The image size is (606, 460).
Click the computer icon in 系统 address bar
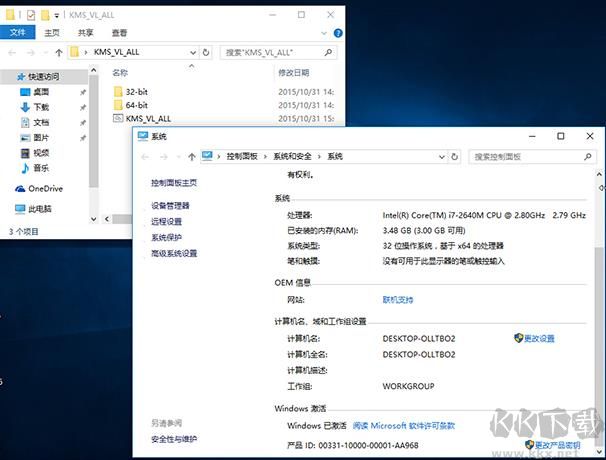coord(208,156)
